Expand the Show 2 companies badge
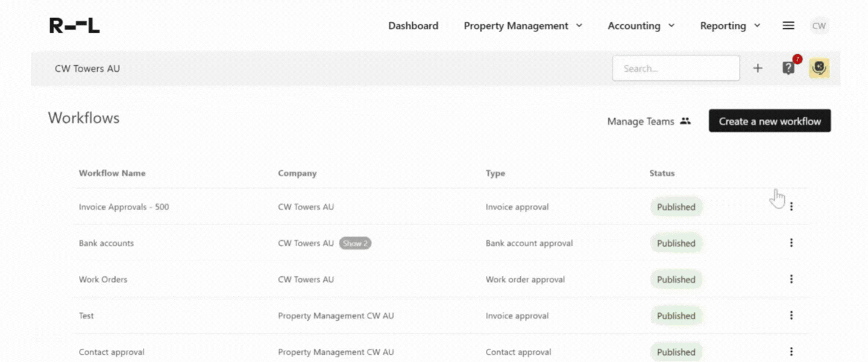This screenshot has height=362, width=868. coord(354,243)
